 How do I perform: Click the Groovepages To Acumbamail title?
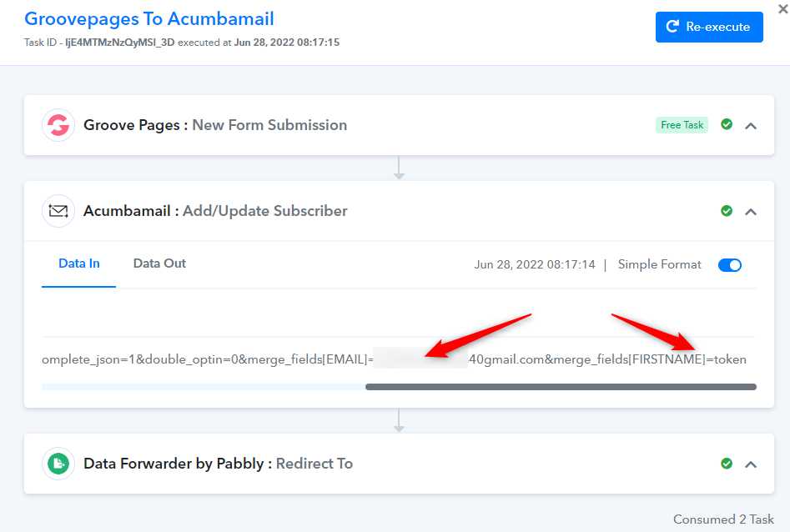point(149,19)
